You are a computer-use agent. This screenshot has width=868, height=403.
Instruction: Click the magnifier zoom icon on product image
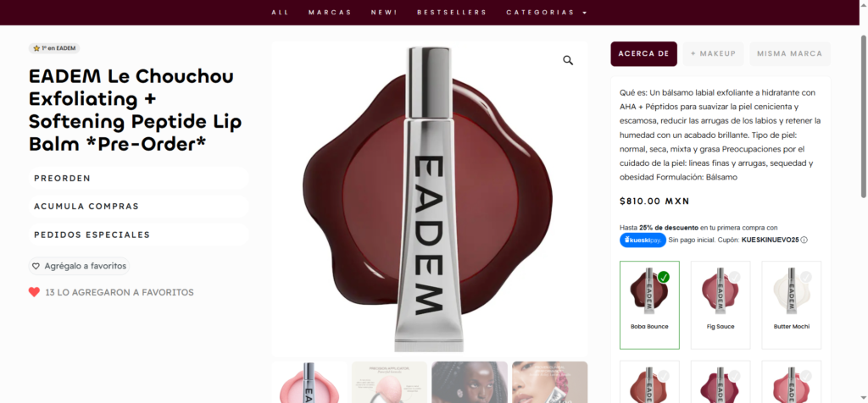pyautogui.click(x=568, y=60)
